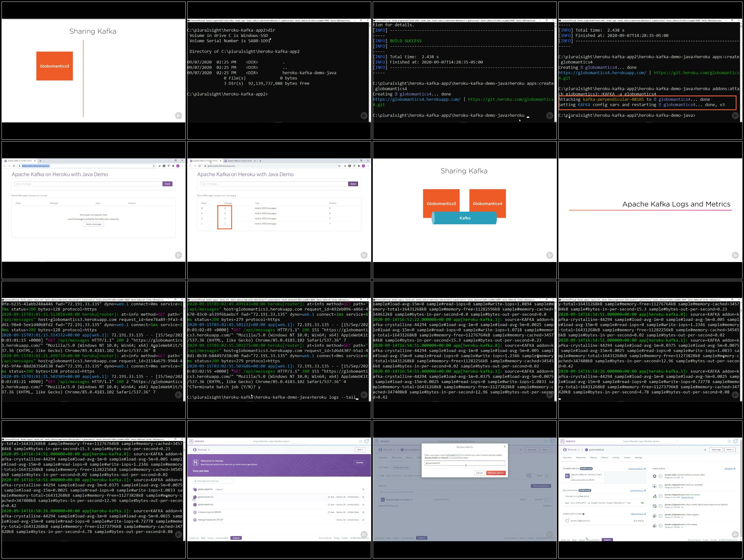Click the wrench icon beside Initial release activity
The width and height of the screenshot is (744, 560).
click(x=654, y=526)
